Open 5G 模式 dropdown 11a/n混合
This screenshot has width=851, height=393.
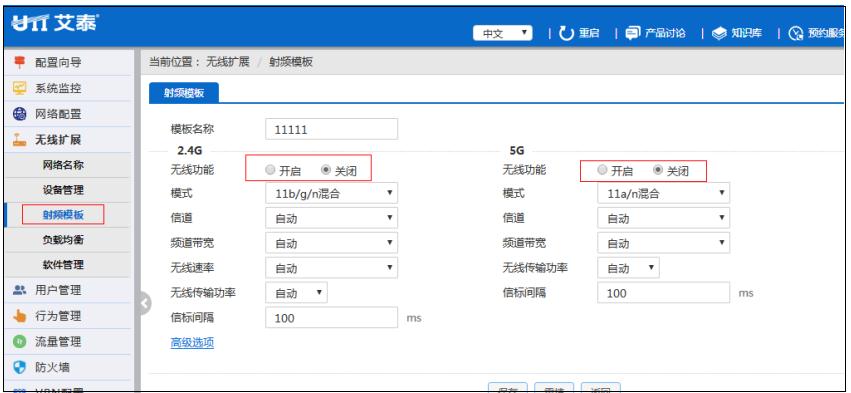663,193
